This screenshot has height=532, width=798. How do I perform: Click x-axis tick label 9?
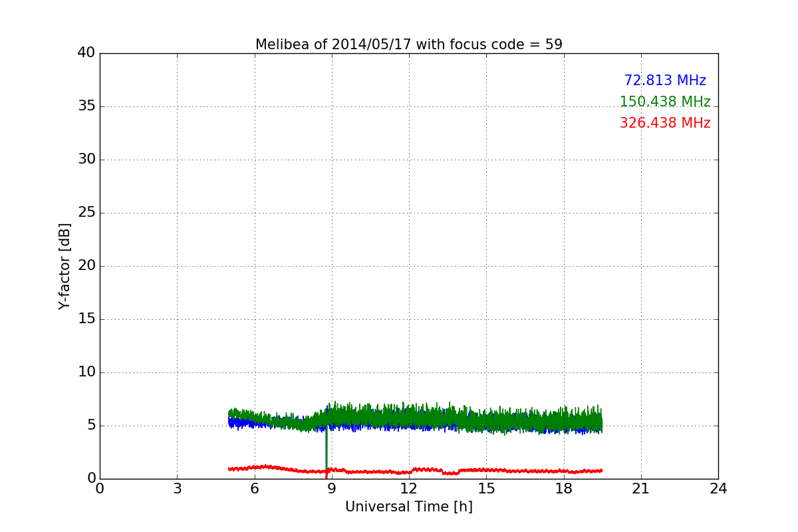coord(332,489)
